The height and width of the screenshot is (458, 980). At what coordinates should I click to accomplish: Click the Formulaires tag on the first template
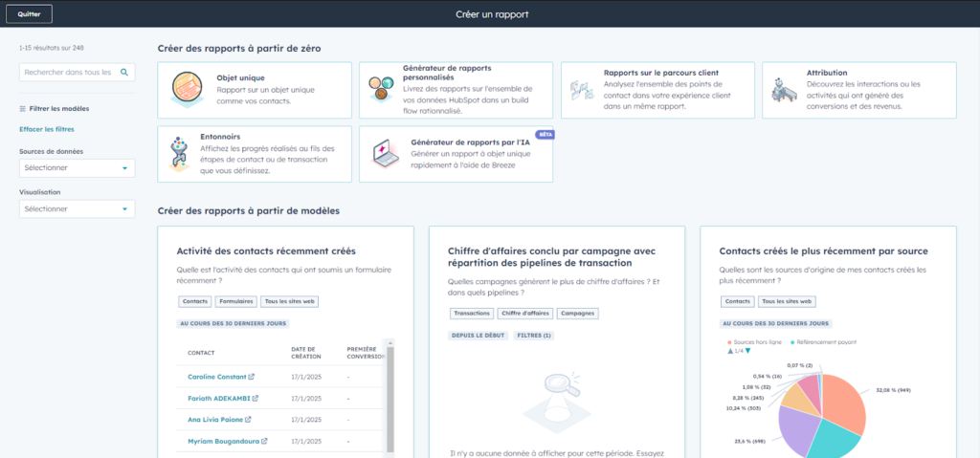coord(235,301)
